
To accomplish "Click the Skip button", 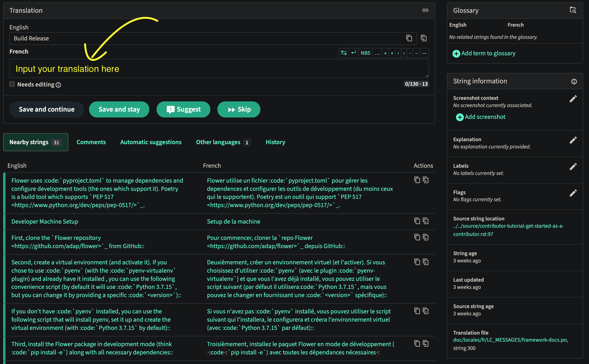I will coord(239,110).
